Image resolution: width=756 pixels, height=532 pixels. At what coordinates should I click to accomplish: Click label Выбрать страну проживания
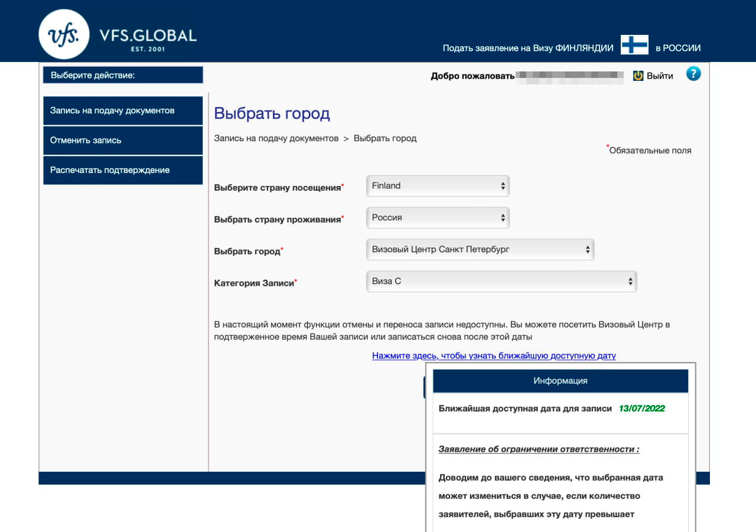pyautogui.click(x=278, y=220)
